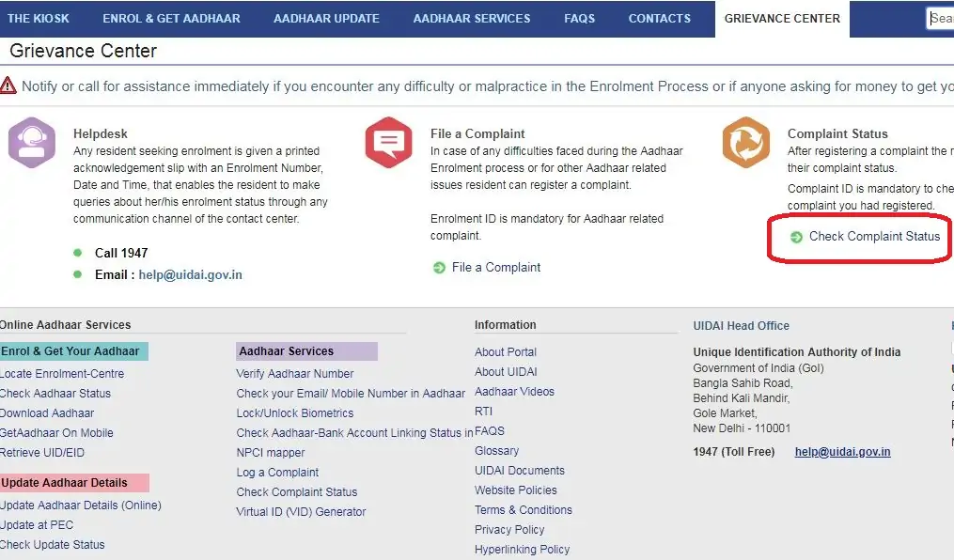
Task: Click the Update Aadhaar Details pink heading
Action: (74, 483)
